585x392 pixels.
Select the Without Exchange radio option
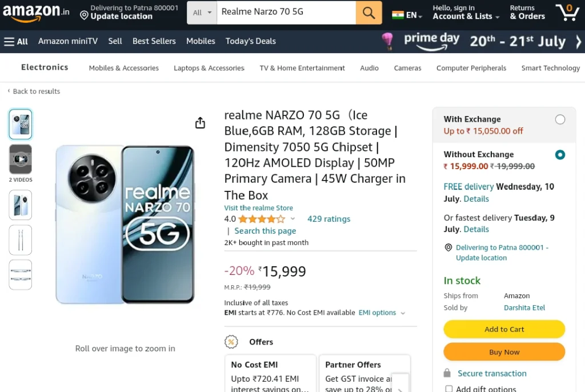pyautogui.click(x=560, y=154)
